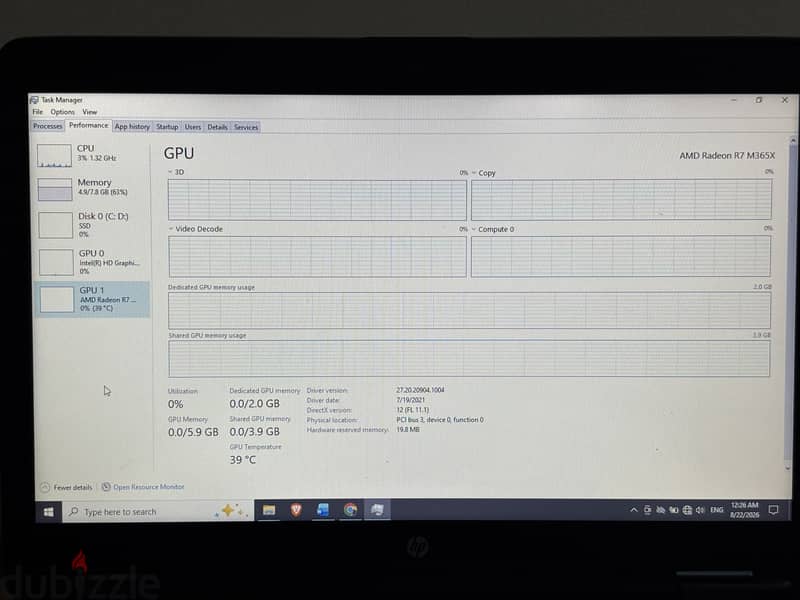Open File Explorer from the taskbar
This screenshot has width=800, height=600.
coord(269,510)
